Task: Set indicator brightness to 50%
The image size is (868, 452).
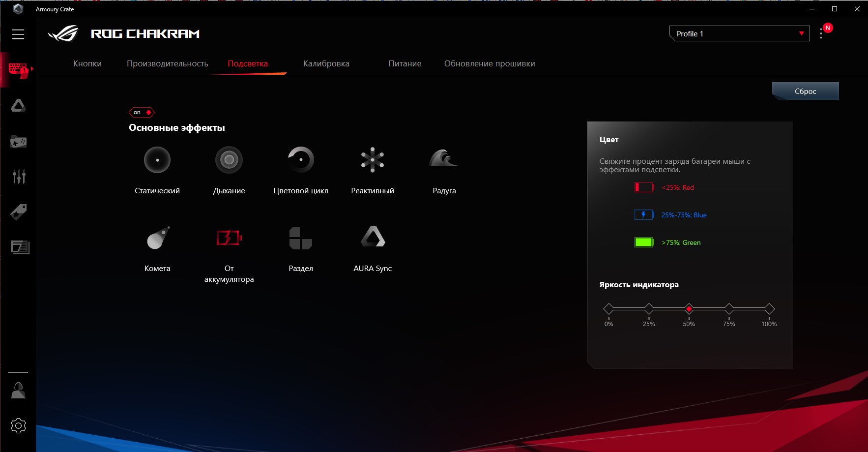Action: pyautogui.click(x=689, y=309)
